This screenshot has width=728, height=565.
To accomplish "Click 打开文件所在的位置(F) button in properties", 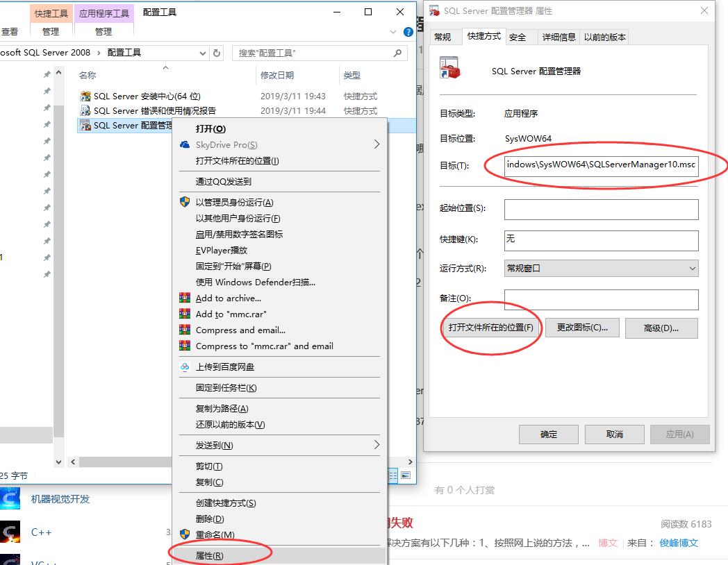I will pyautogui.click(x=490, y=328).
